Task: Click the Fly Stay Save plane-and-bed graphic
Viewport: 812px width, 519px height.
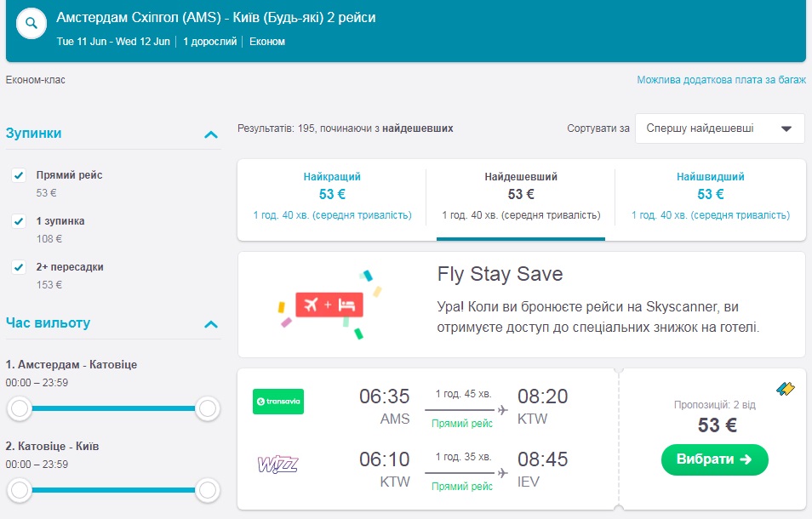Action: pos(329,304)
